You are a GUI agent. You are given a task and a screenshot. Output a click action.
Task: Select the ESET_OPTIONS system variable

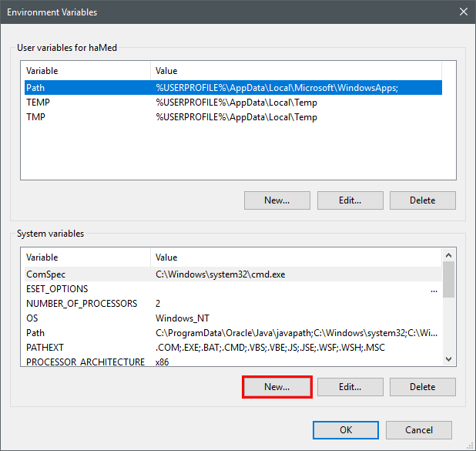pyautogui.click(x=233, y=288)
